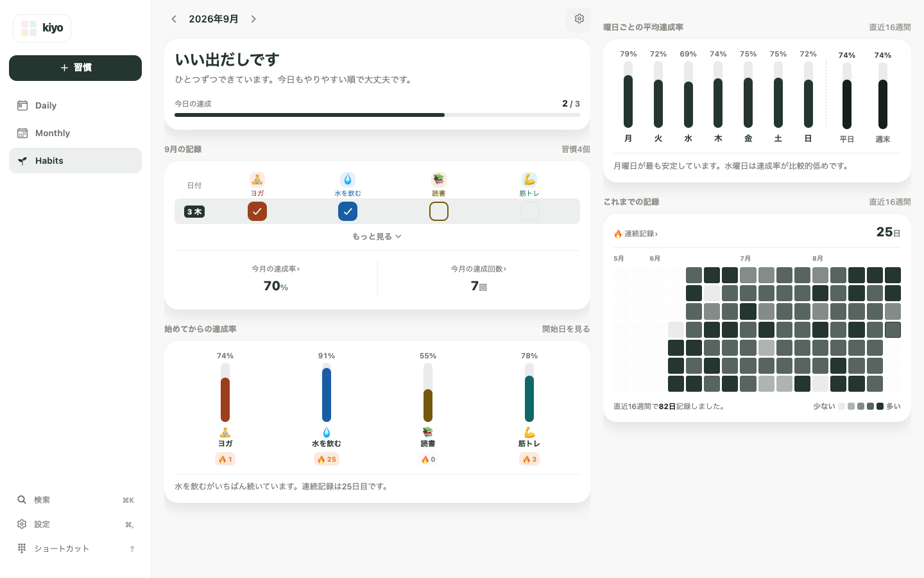Click the sidebar 設定 gear icon

click(x=22, y=524)
